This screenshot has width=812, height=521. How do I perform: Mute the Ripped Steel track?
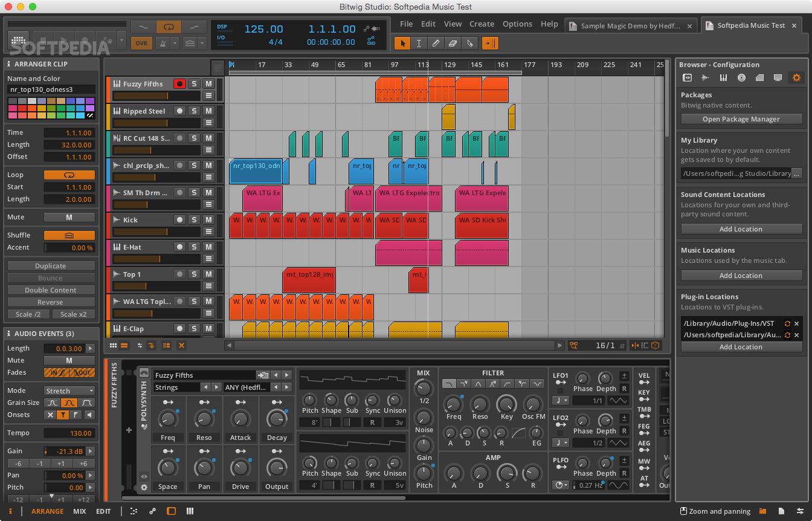point(208,111)
